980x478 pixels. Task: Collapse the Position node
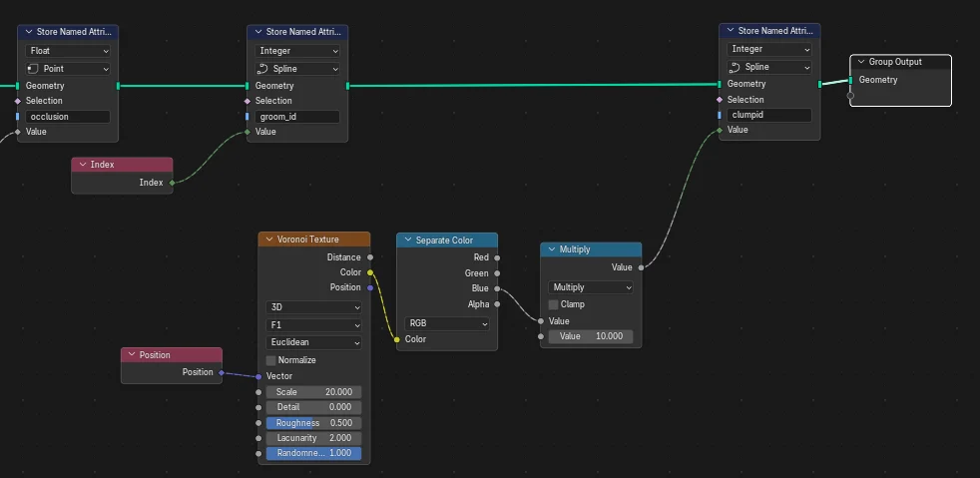click(x=132, y=355)
